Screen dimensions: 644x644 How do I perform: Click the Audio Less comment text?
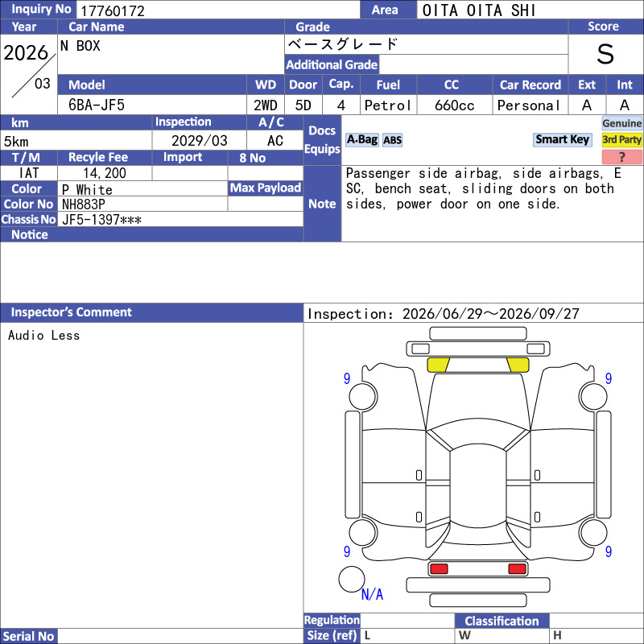[x=44, y=336]
